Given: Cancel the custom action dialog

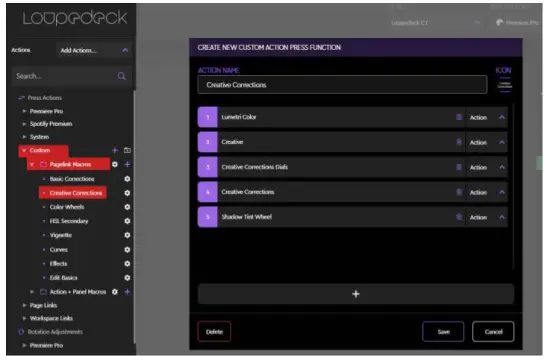Looking at the screenshot, I should point(493,332).
